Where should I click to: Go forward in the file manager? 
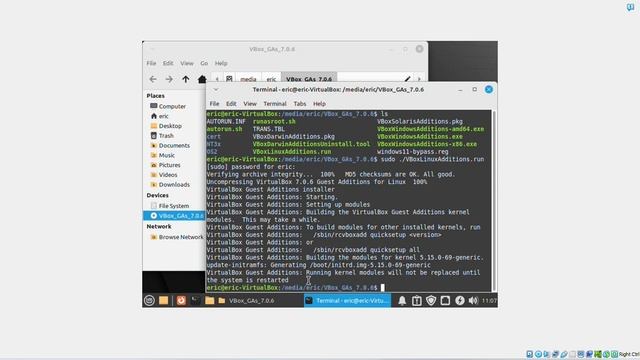pyautogui.click(x=169, y=79)
